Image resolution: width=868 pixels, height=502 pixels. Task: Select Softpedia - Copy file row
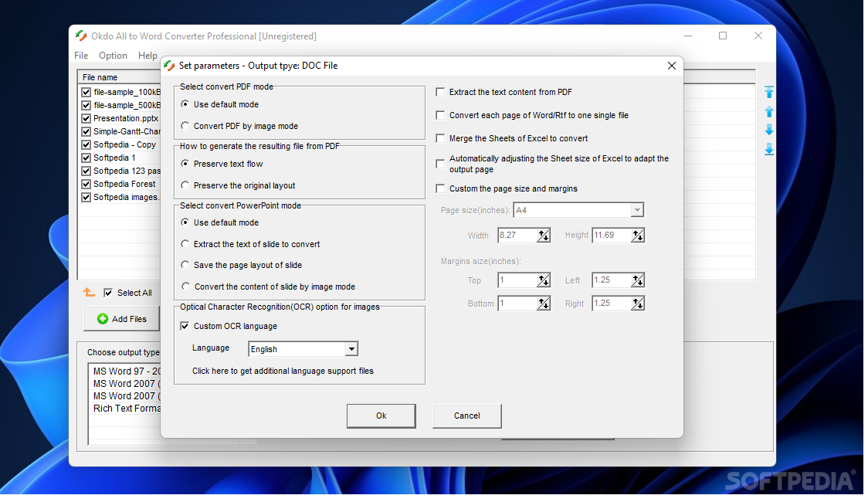coord(125,145)
